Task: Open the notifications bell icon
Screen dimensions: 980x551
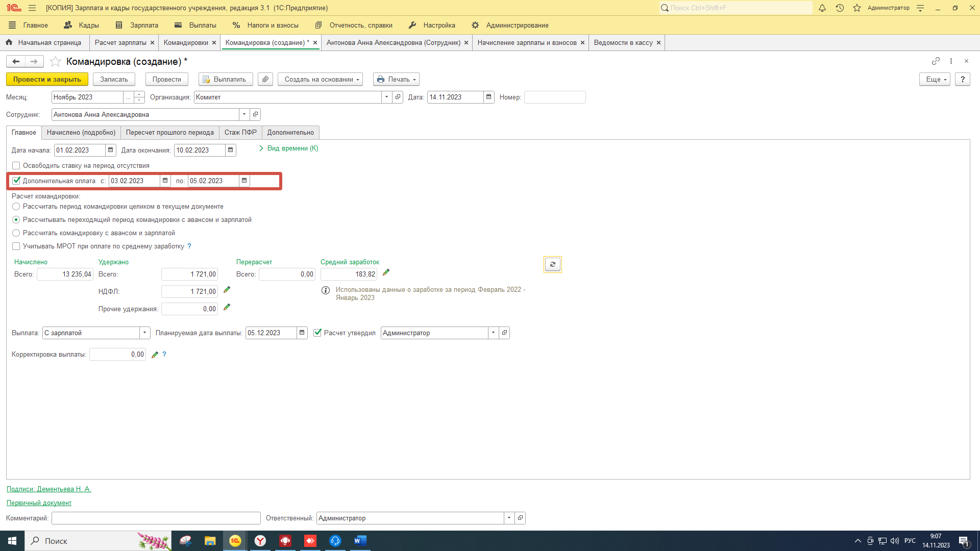Action: coord(822,8)
